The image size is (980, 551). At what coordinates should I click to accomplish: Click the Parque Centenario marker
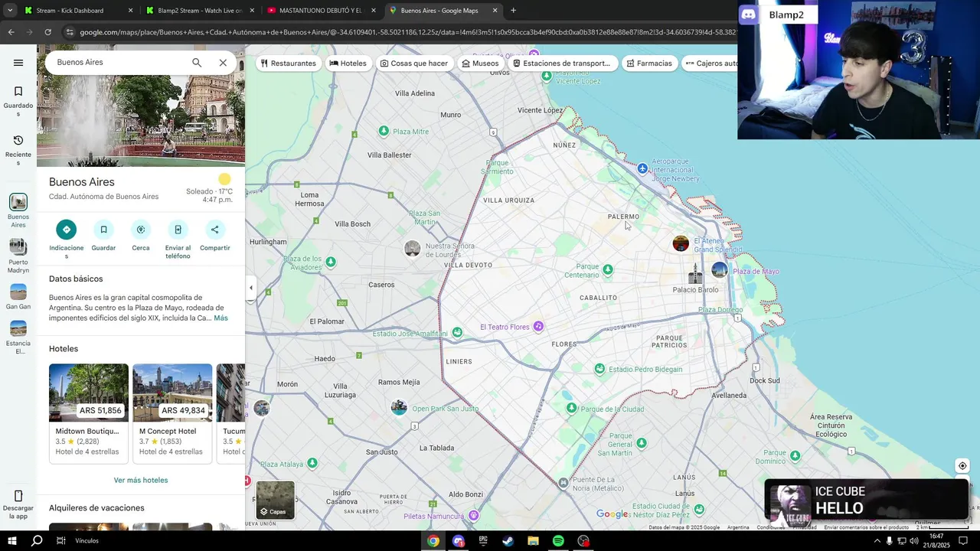tap(608, 269)
